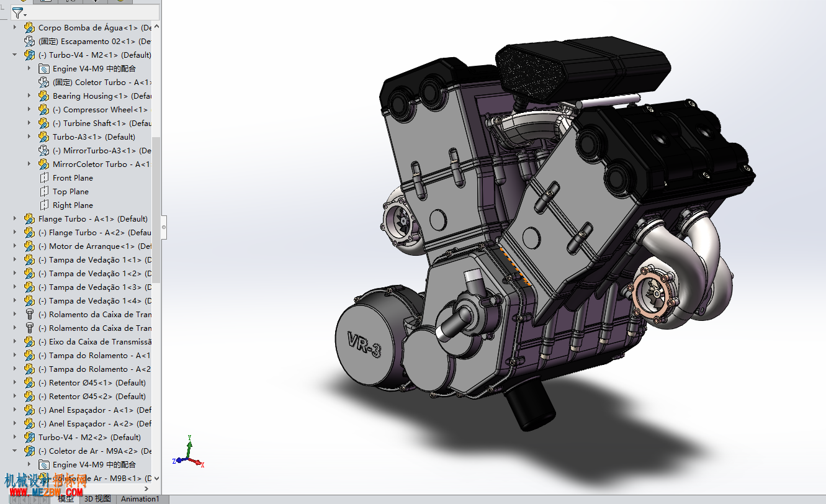Screen dimensions: 826x504
Task: Select the '(-) Compressor Wheel<1>' label
Action: click(x=101, y=109)
